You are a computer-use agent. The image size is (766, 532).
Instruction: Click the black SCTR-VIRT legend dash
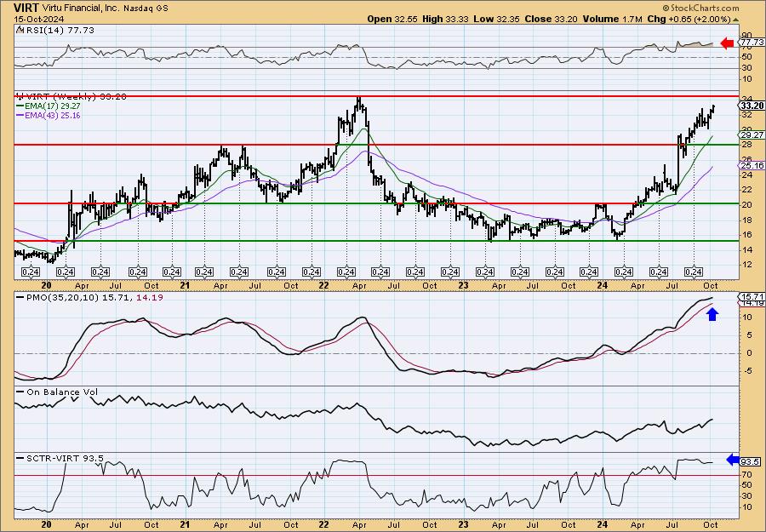click(20, 458)
